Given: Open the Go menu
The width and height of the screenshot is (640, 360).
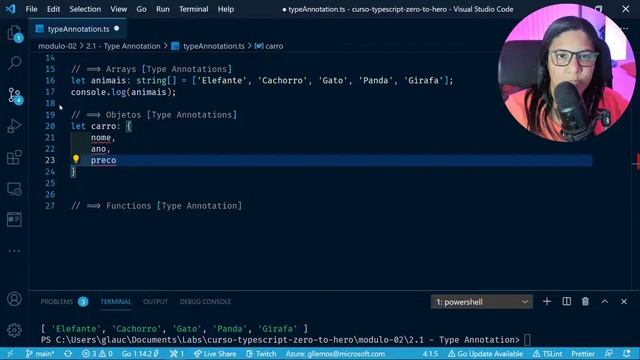Looking at the screenshot, I should pyautogui.click(x=141, y=9).
